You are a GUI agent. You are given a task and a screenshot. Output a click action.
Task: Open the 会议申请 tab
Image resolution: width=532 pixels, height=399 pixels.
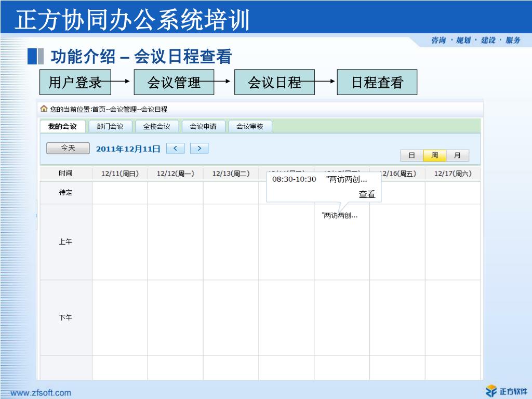point(203,127)
